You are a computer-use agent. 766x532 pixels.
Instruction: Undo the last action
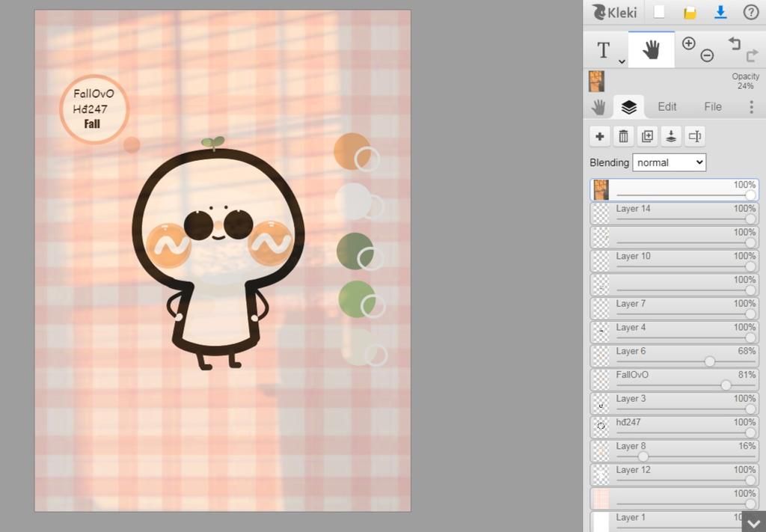point(735,43)
